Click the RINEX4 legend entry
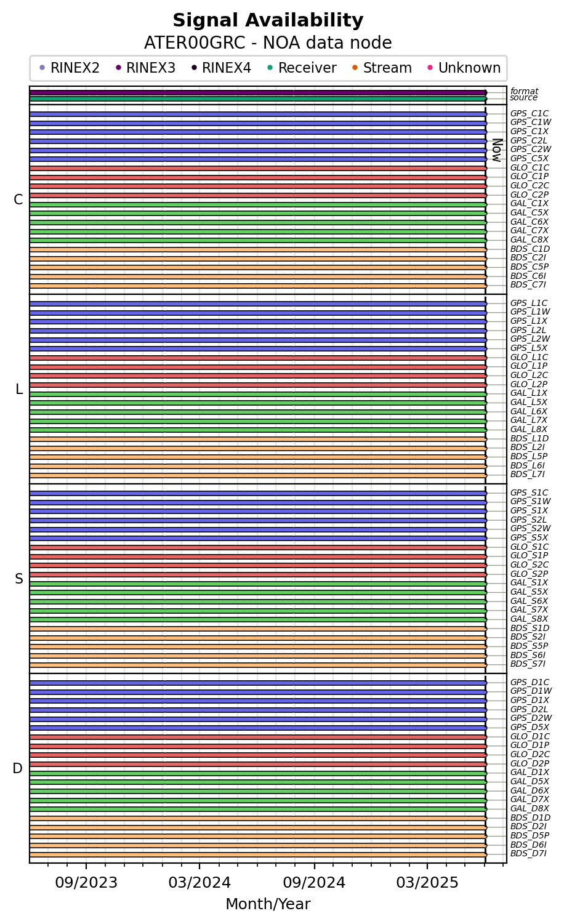 pos(220,68)
